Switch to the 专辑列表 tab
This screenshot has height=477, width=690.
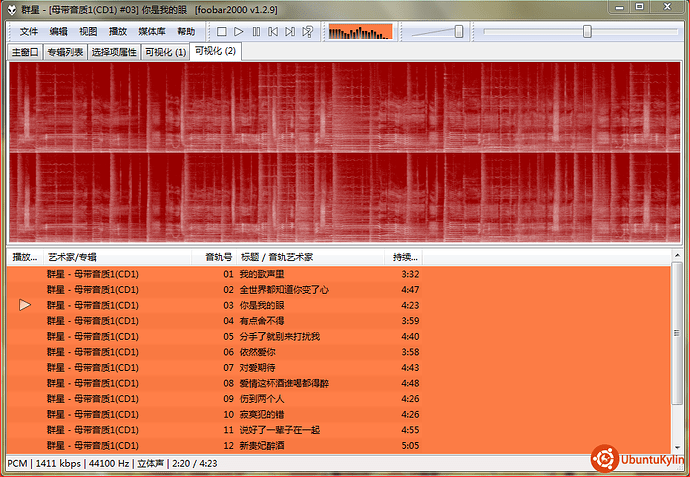(65, 52)
